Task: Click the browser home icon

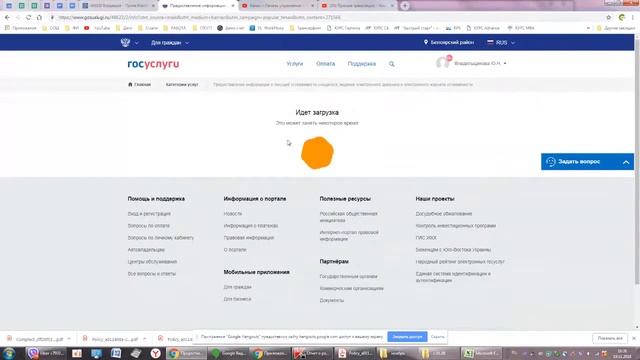Action: pyautogui.click(x=39, y=17)
